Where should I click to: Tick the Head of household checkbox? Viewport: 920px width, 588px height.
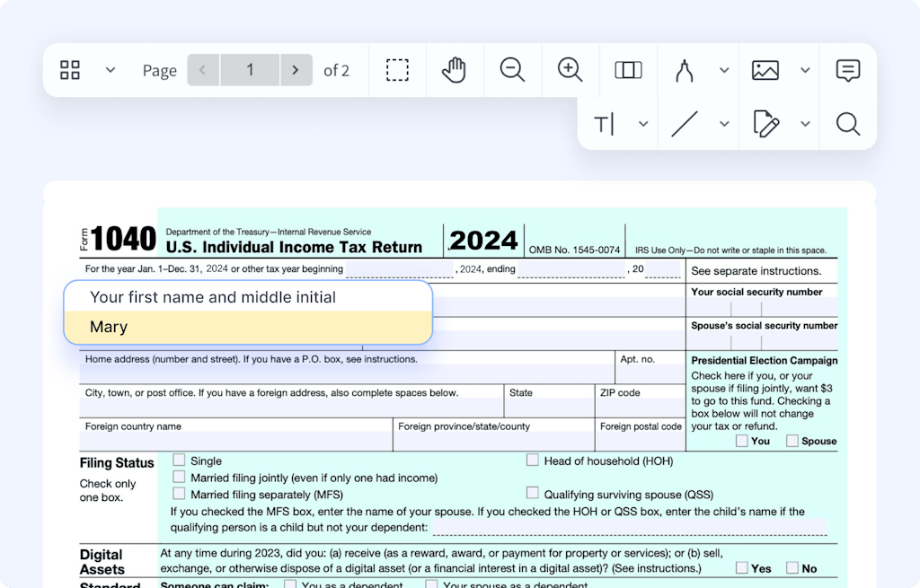coord(533,461)
